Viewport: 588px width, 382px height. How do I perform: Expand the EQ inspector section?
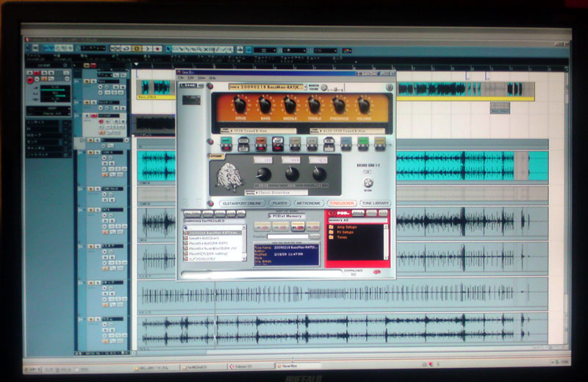click(48, 129)
